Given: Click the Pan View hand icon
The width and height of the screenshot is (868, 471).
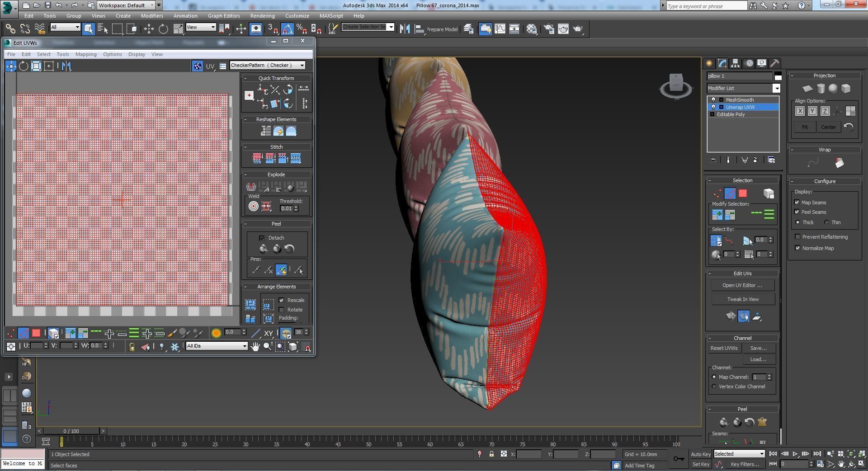Looking at the screenshot, I should click(x=255, y=346).
